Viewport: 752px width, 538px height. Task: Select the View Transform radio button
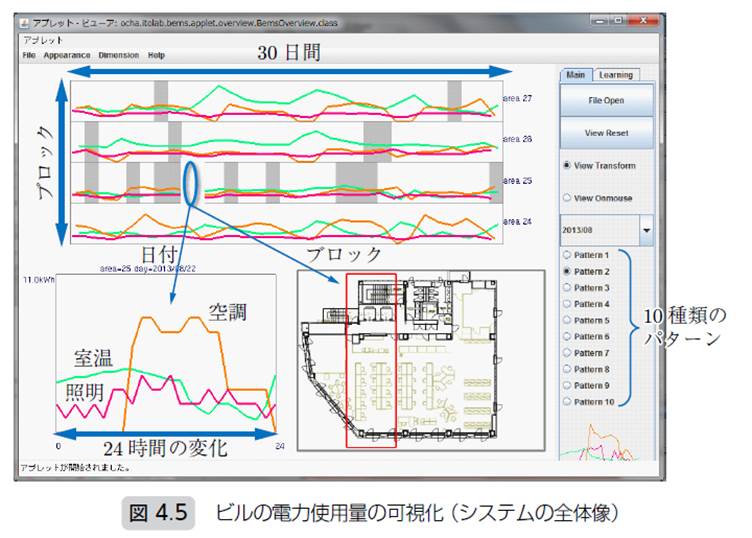tap(567, 165)
